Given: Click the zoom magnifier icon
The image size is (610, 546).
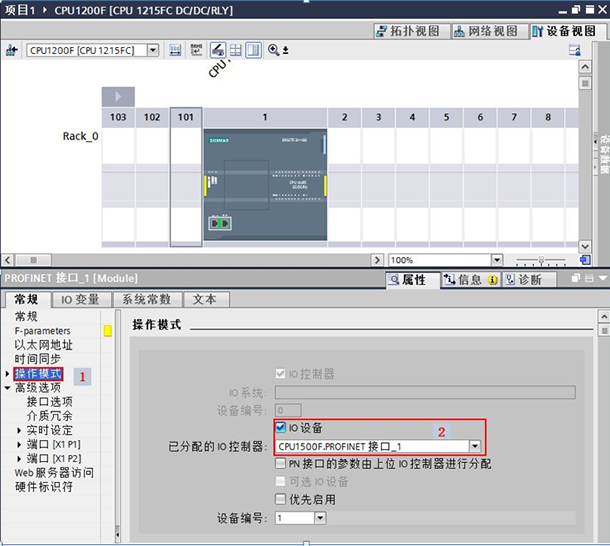Looking at the screenshot, I should tap(273, 50).
